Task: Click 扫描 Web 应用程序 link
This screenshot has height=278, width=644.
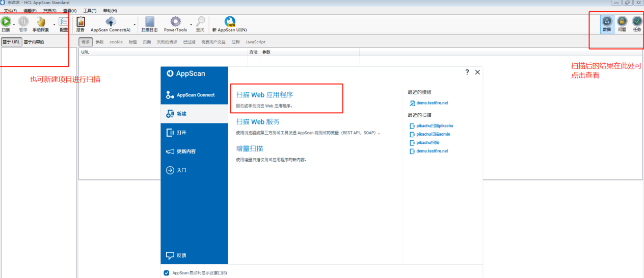Action: [265, 95]
